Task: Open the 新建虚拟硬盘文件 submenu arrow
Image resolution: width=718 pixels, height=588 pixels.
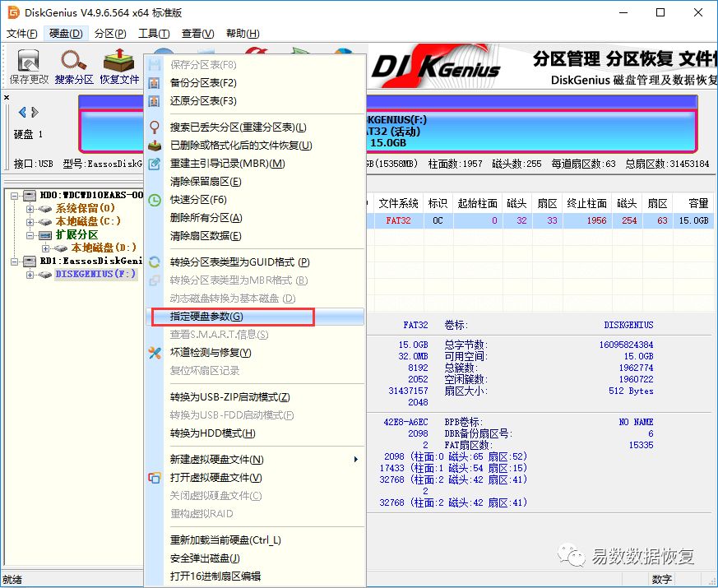Action: tap(356, 460)
